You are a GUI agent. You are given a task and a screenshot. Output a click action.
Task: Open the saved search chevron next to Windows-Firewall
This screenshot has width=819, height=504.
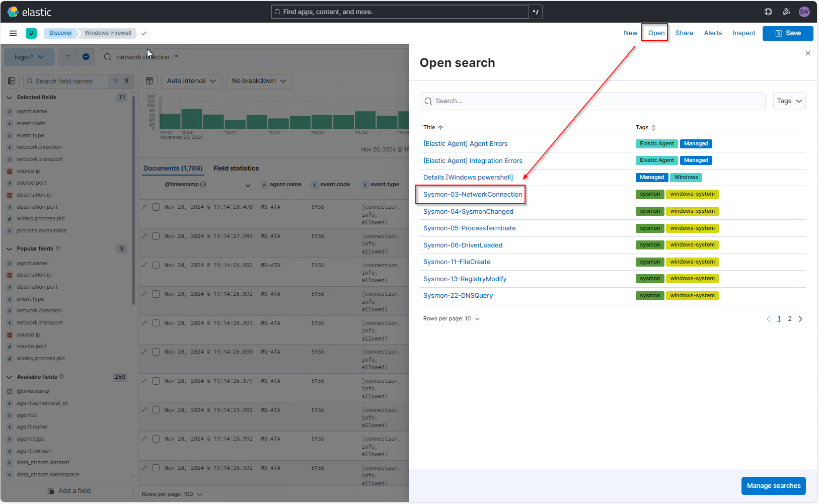[x=144, y=33]
